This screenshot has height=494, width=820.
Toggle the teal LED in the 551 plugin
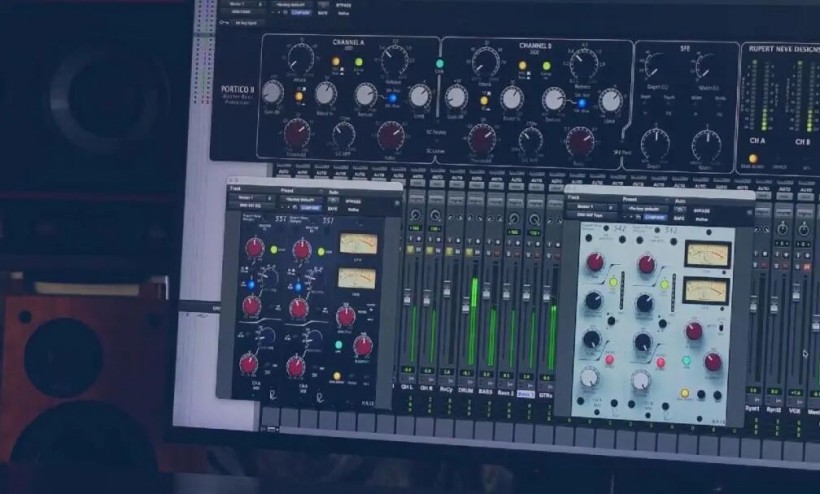[x=338, y=344]
